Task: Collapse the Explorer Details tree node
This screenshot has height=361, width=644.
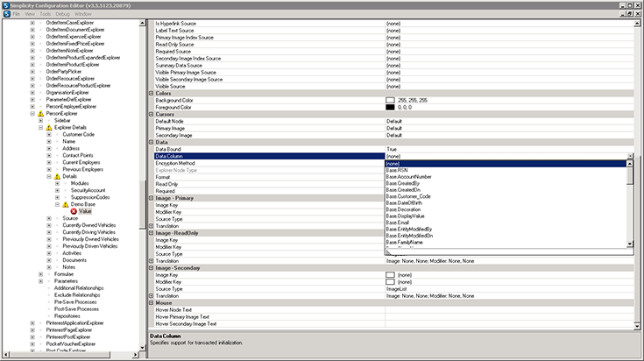Action: [x=40, y=128]
